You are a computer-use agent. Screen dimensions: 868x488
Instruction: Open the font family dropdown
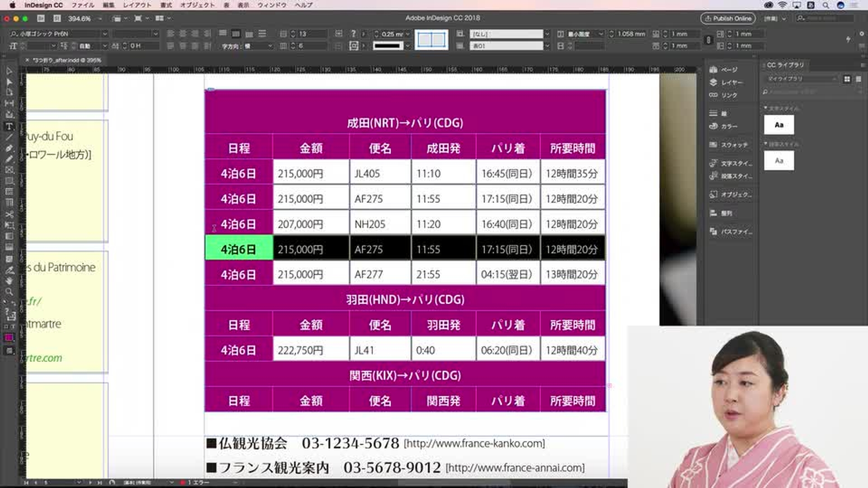[x=104, y=34]
